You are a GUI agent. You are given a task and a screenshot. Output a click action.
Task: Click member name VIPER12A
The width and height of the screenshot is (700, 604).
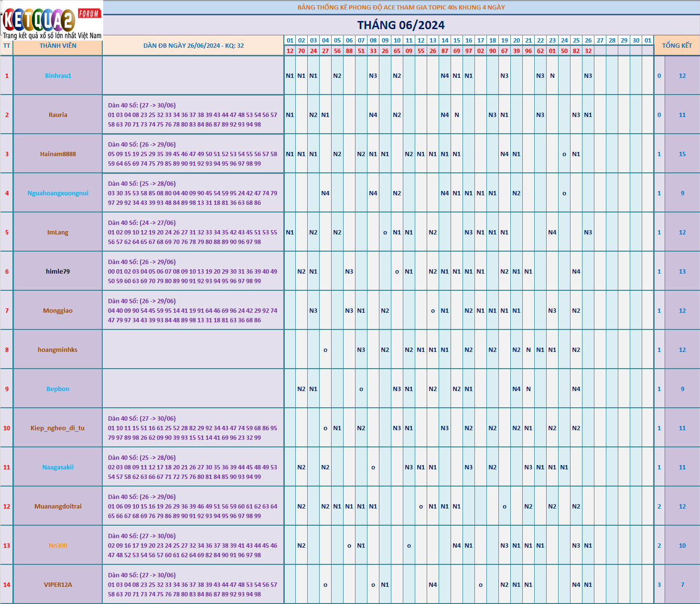(x=58, y=584)
